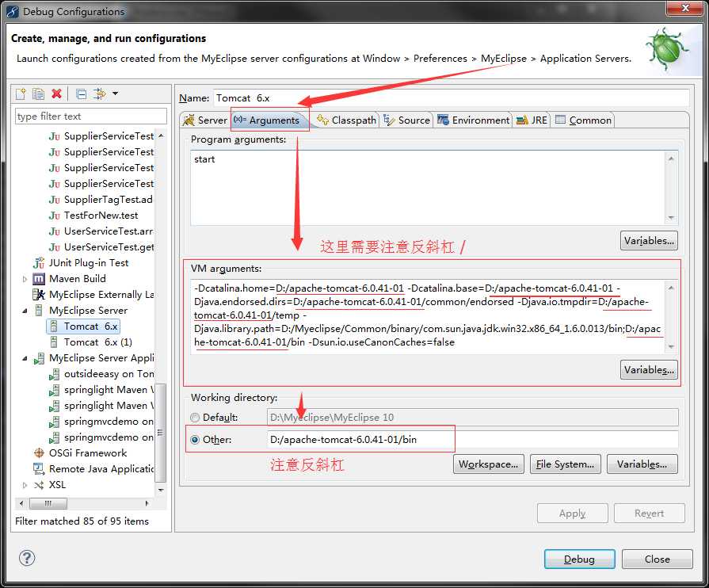Click Variables button under VM arguments
Screen dimensions: 709x588
coord(649,369)
